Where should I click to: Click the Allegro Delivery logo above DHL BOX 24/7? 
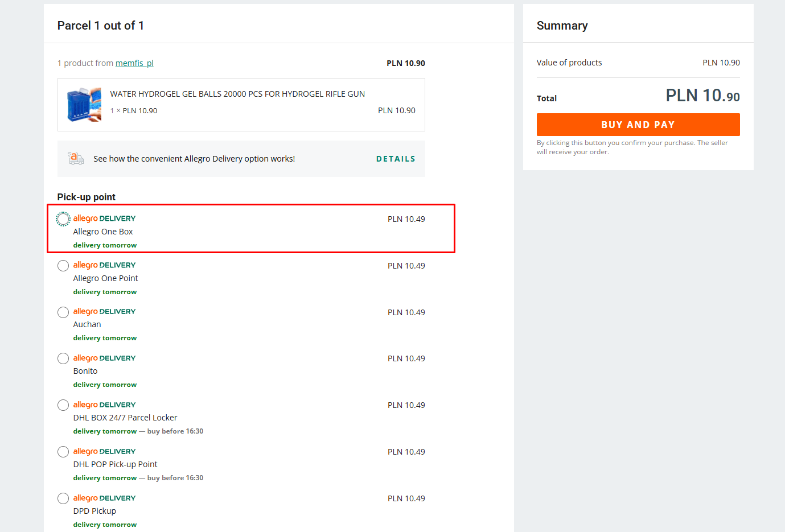coord(104,405)
